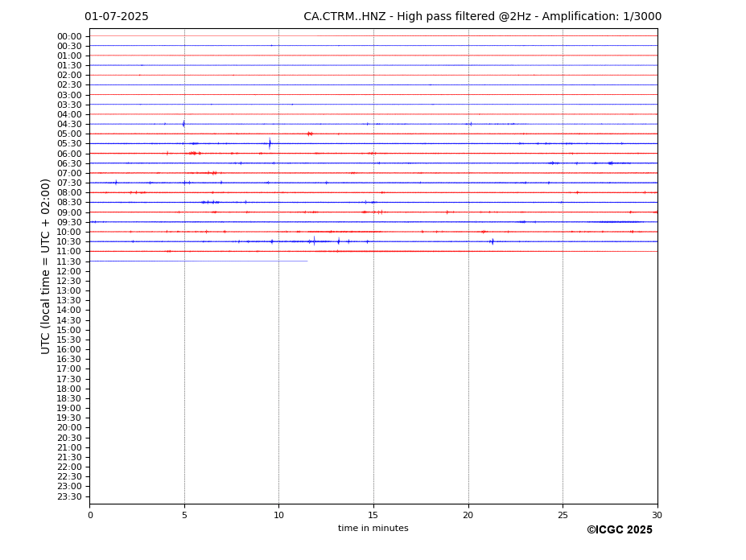Click the 02:00 time row label

(69, 75)
